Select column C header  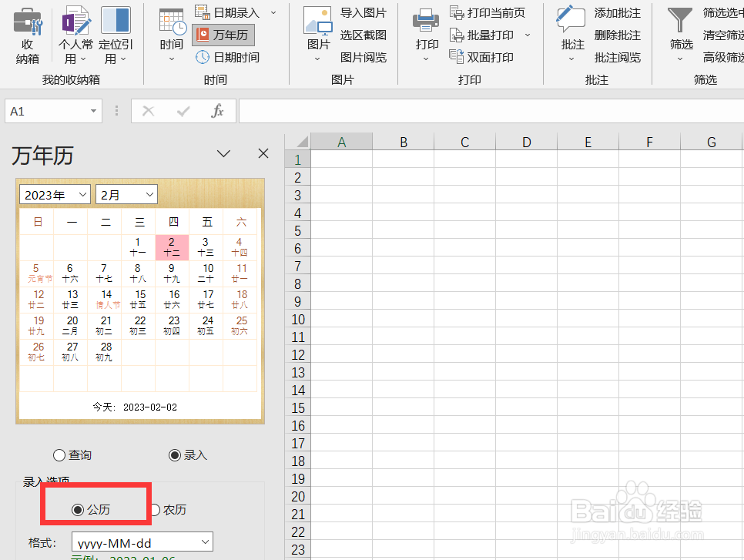[464, 142]
